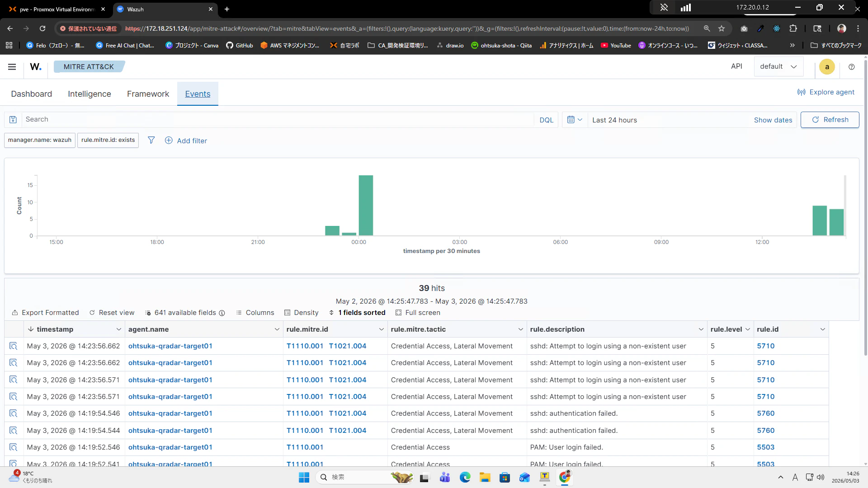Enter Full screen table mode
This screenshot has width=868, height=488.
click(x=418, y=313)
